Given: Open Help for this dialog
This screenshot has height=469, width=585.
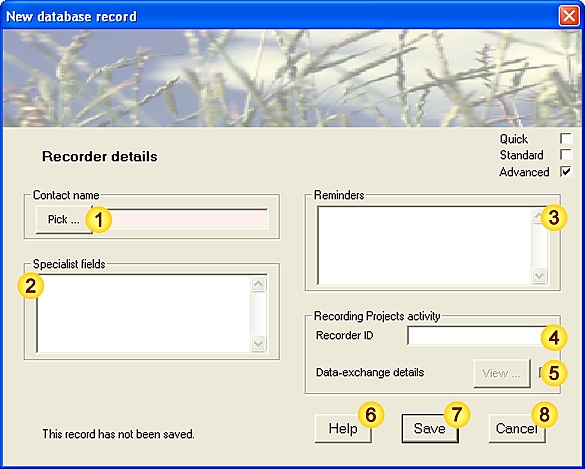Looking at the screenshot, I should (x=343, y=428).
